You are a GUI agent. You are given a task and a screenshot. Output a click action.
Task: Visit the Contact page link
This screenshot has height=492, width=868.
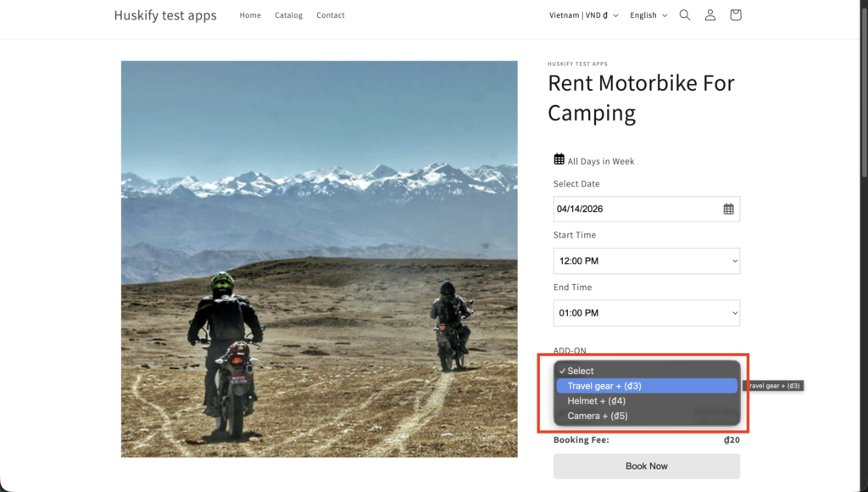coord(331,15)
